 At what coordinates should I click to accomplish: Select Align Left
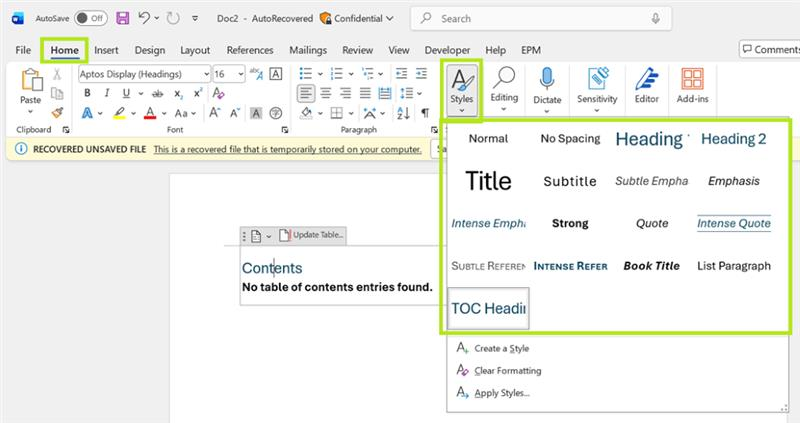(306, 93)
